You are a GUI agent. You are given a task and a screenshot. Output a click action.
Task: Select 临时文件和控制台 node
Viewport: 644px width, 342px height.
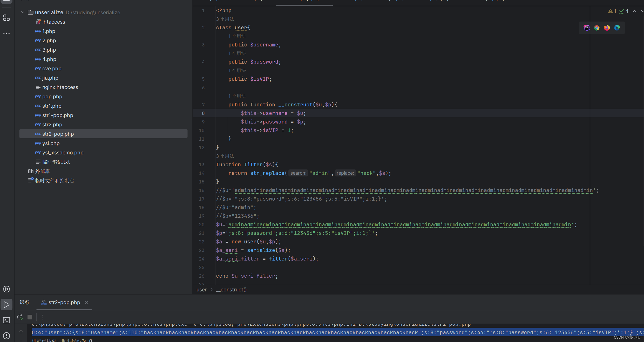point(55,181)
